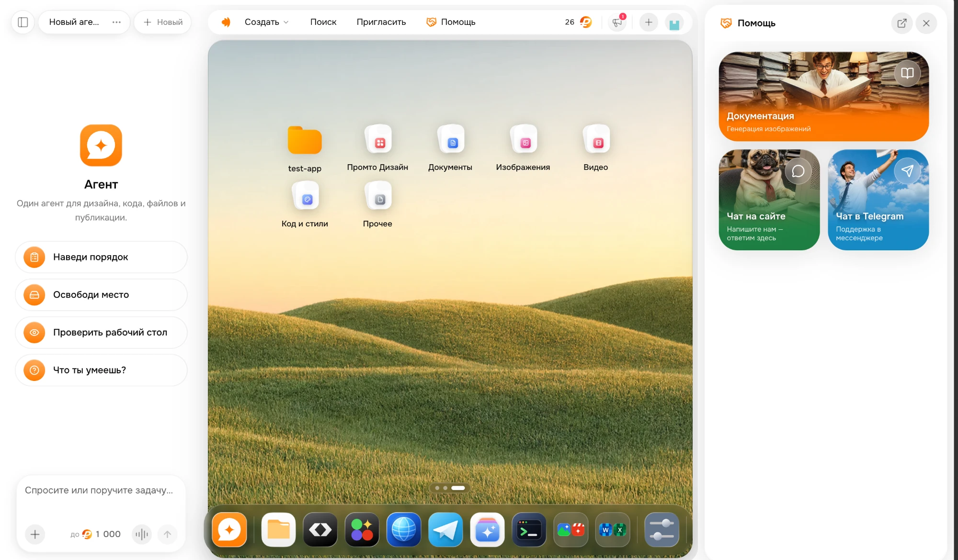
Task: Launch the terminal app in the dock
Action: coord(529,530)
